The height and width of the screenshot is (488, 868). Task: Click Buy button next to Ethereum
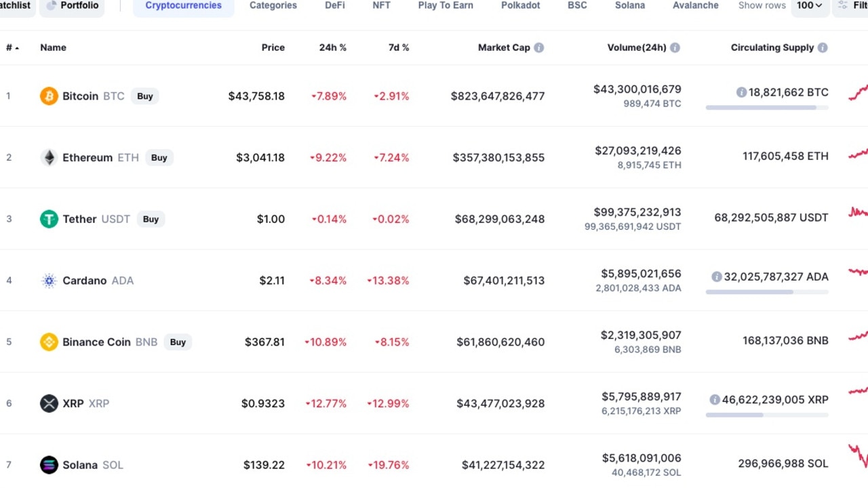pos(159,158)
